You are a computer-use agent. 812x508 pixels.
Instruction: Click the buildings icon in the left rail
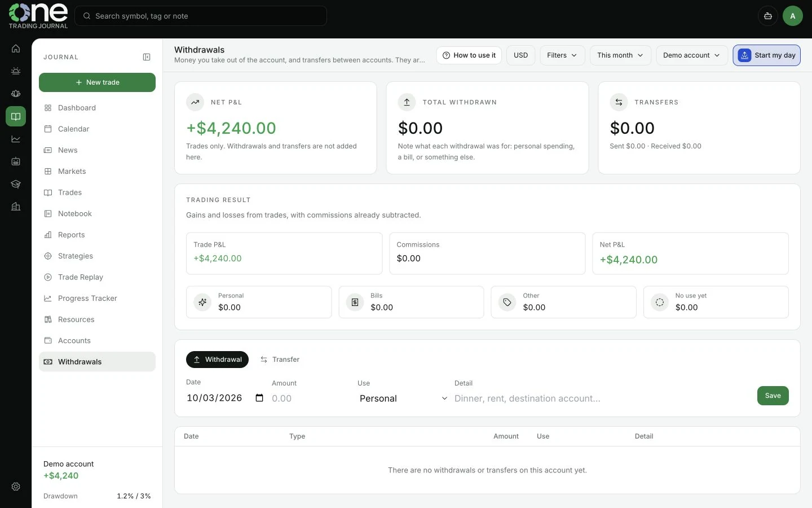pos(16,207)
